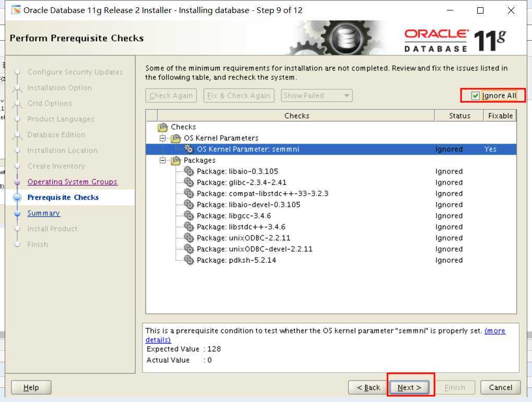Screen dimensions: 532x402
Task: Select the OS Kernel Parameter: semmni row
Action: click(x=331, y=149)
